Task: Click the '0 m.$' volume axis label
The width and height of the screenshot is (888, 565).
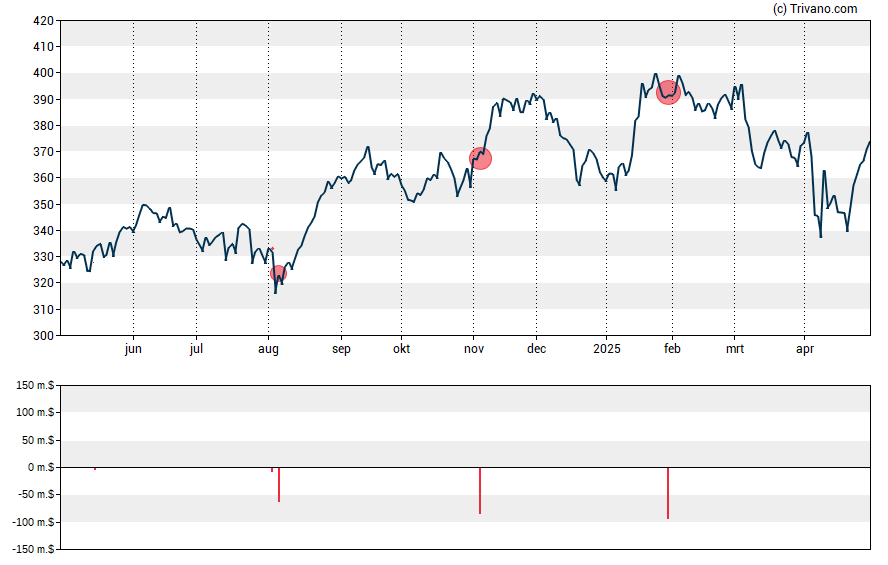Action: click(x=41, y=467)
